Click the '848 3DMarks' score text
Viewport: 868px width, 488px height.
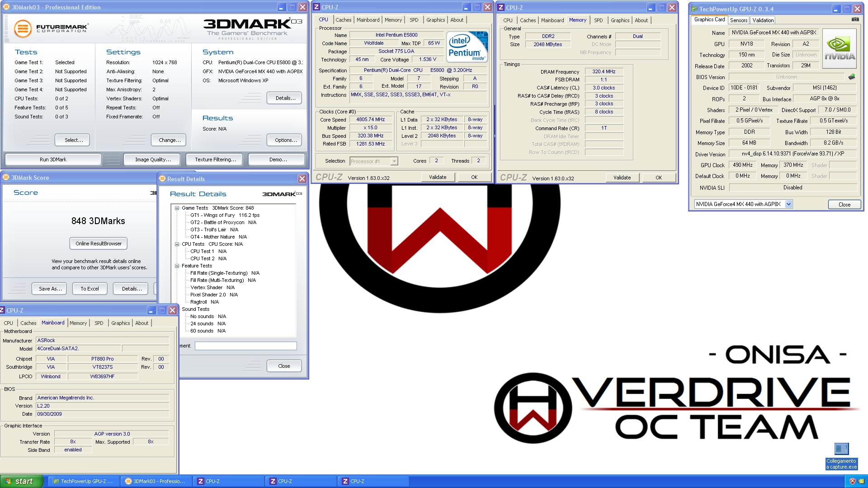pyautogui.click(x=98, y=221)
